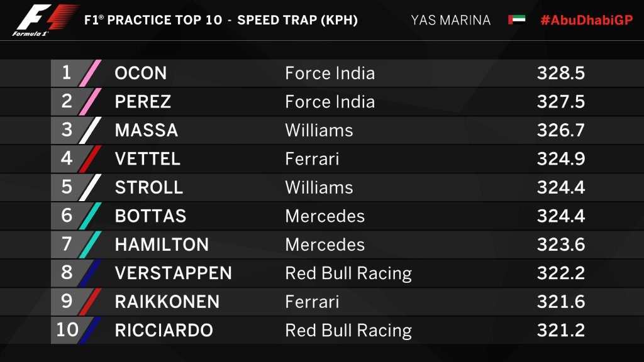
Task: Click the Red Bull Racing label for RICCIARDO
Action: tap(348, 331)
